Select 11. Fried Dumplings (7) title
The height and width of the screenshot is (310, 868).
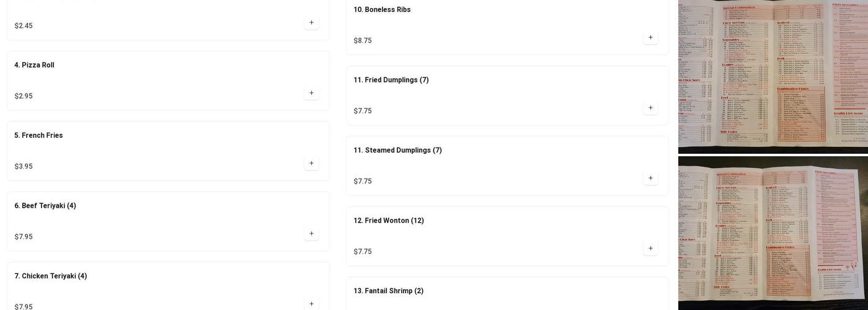[x=391, y=80]
